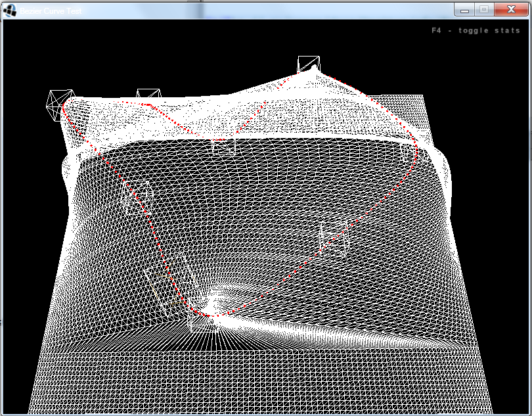Viewport: 532px width, 416px height.
Task: Close the Bezier Curve Test window
Action: click(x=511, y=10)
